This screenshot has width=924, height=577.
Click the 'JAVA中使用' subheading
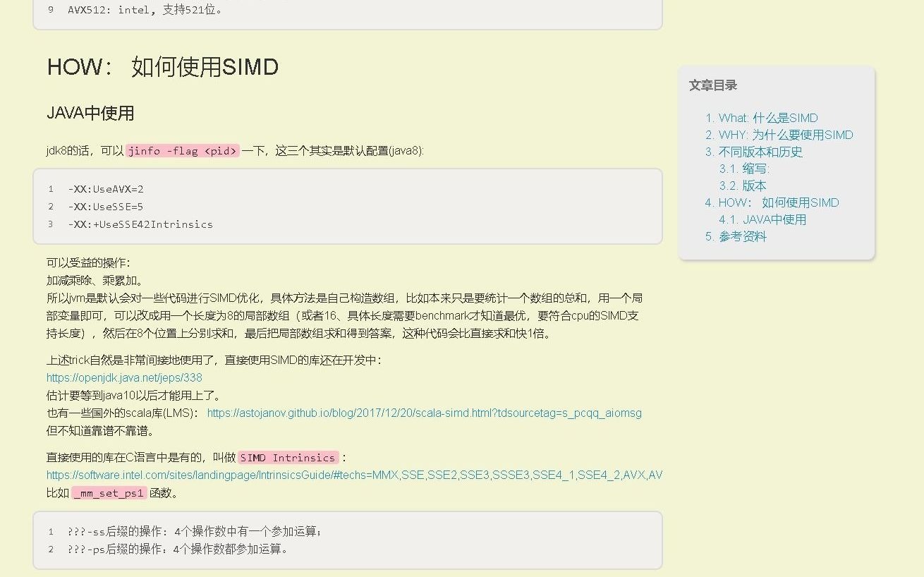90,113
